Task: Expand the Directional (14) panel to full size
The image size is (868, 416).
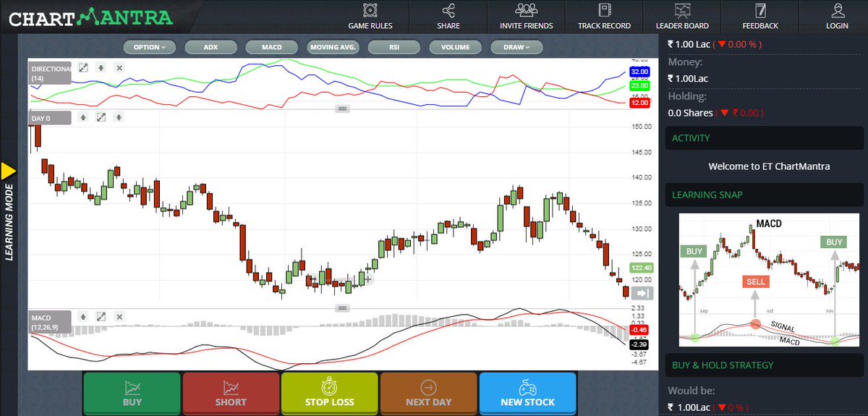Action: 84,67
